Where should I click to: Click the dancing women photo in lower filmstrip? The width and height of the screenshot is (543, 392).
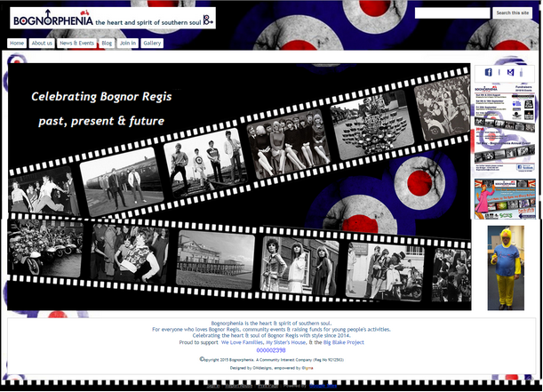(x=131, y=254)
